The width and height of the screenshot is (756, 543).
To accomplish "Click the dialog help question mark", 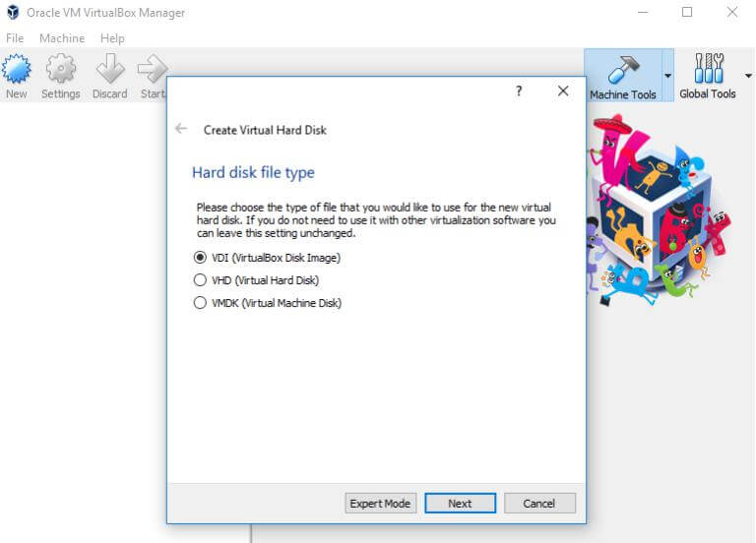I will (x=519, y=91).
